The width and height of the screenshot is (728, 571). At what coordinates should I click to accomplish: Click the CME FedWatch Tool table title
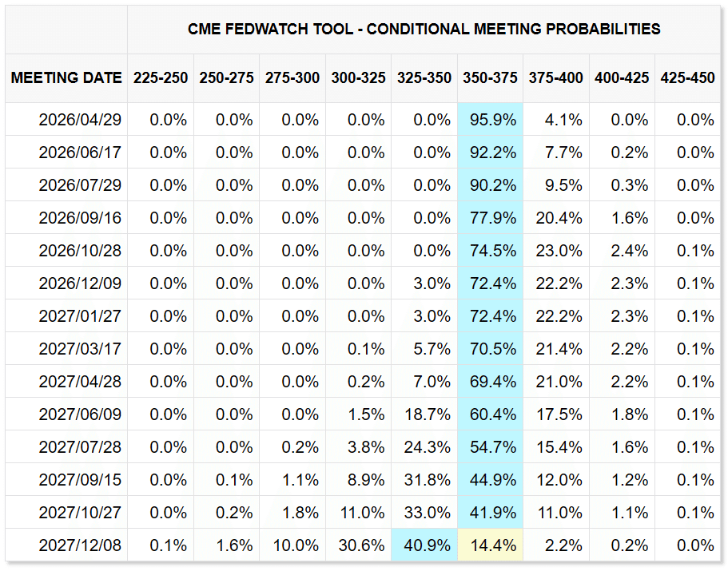click(x=424, y=29)
